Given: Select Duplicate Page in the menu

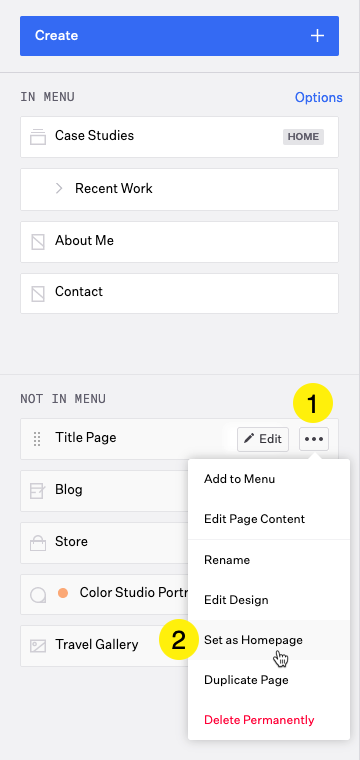Looking at the screenshot, I should click(246, 680).
